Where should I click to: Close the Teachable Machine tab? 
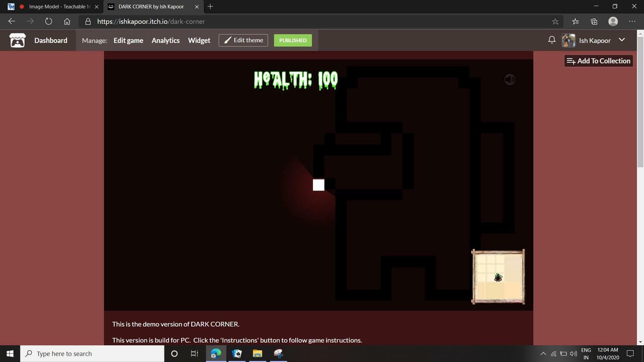[97, 7]
